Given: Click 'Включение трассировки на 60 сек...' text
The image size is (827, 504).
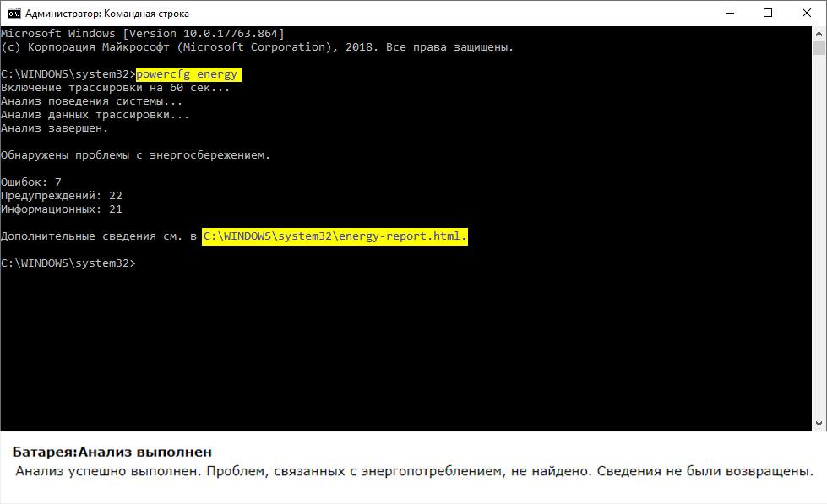Looking at the screenshot, I should [115, 88].
